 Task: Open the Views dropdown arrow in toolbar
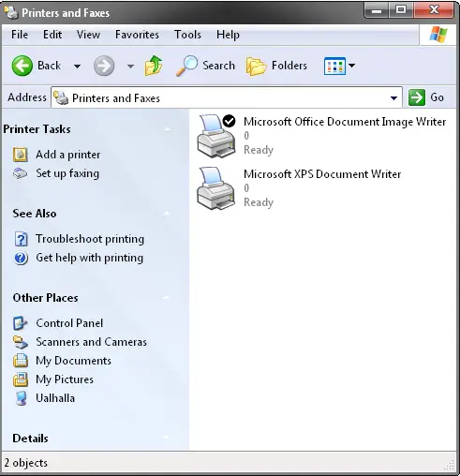pos(352,66)
